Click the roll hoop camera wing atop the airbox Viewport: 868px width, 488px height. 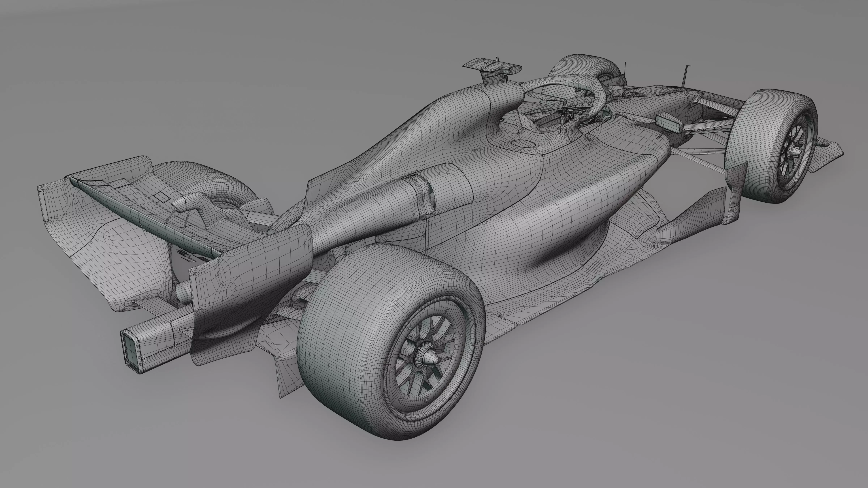492,66
